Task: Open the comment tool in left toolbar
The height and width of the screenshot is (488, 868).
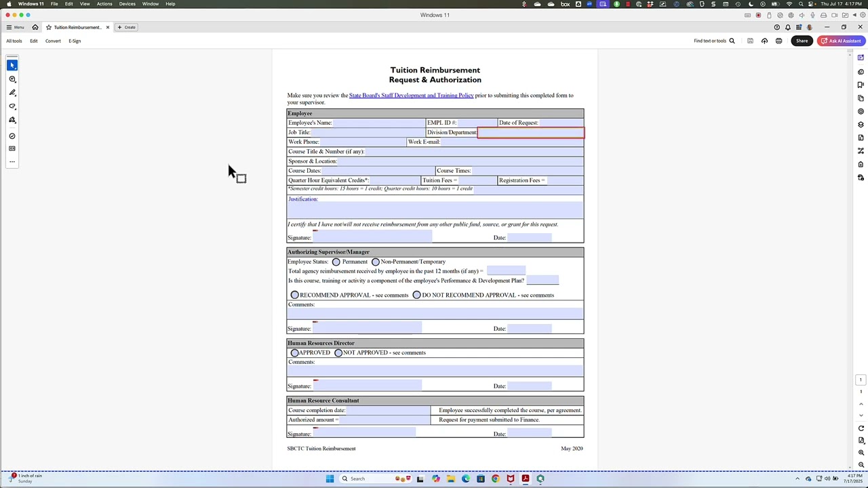Action: (12, 79)
